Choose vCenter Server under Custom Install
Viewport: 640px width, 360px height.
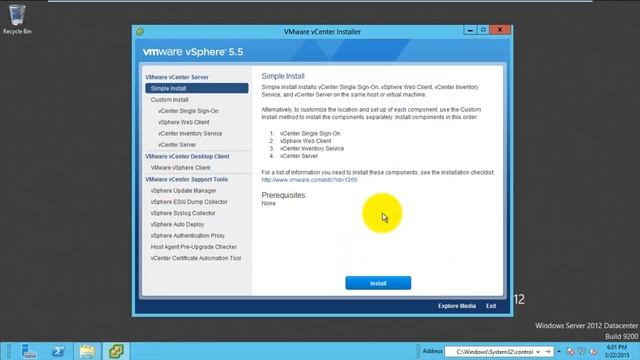(177, 144)
